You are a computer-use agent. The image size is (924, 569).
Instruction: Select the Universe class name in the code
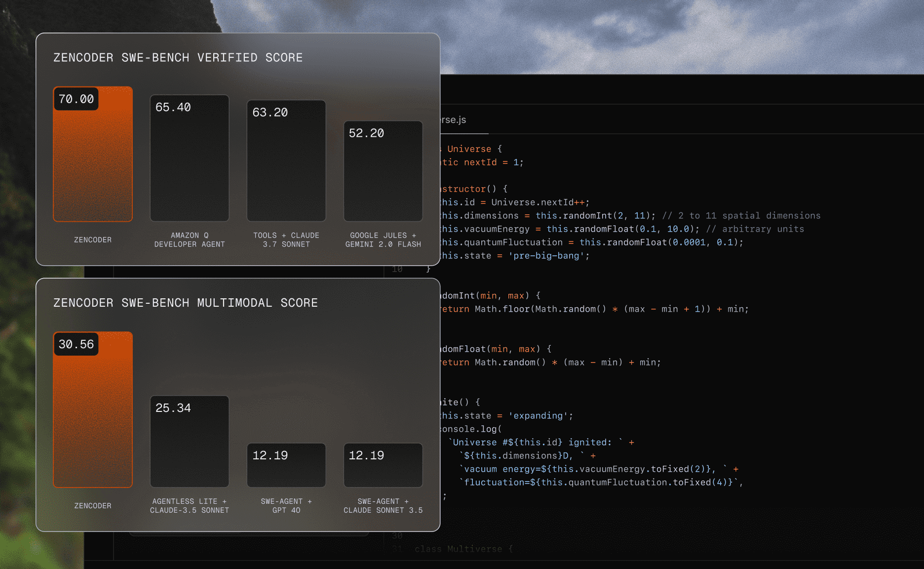pyautogui.click(x=468, y=149)
